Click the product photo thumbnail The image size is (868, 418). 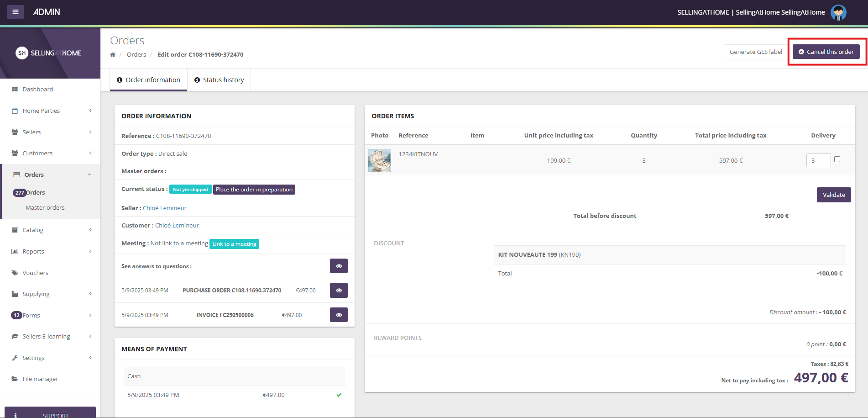coord(380,160)
